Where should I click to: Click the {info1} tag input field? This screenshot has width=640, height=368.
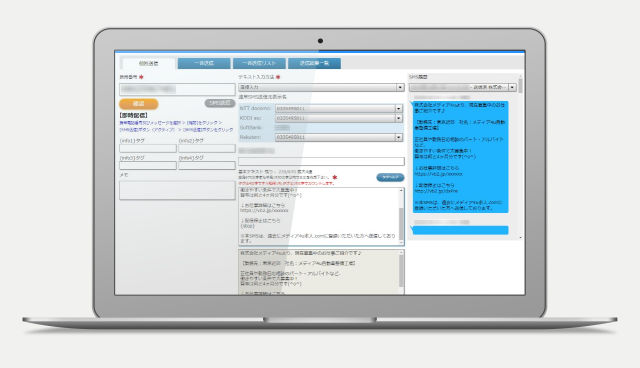[148, 149]
